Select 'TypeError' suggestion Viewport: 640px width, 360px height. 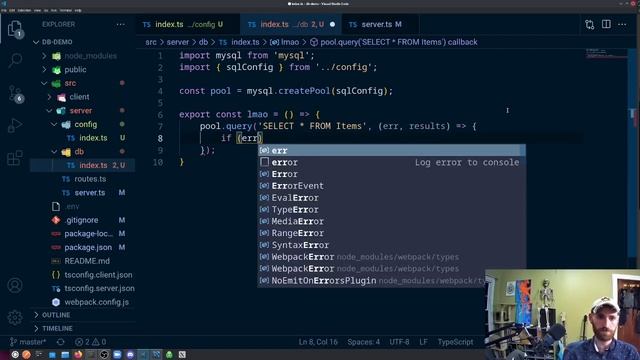click(x=391, y=210)
